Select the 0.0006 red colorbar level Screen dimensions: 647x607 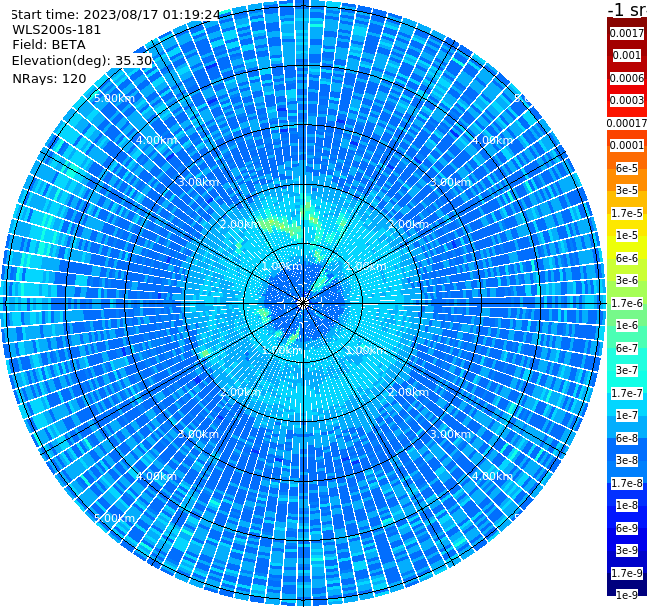point(626,78)
